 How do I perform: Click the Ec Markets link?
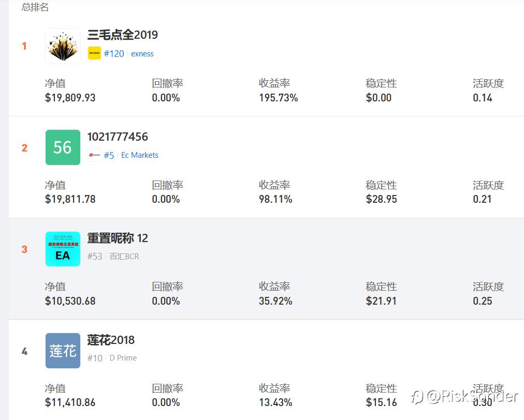pos(140,155)
